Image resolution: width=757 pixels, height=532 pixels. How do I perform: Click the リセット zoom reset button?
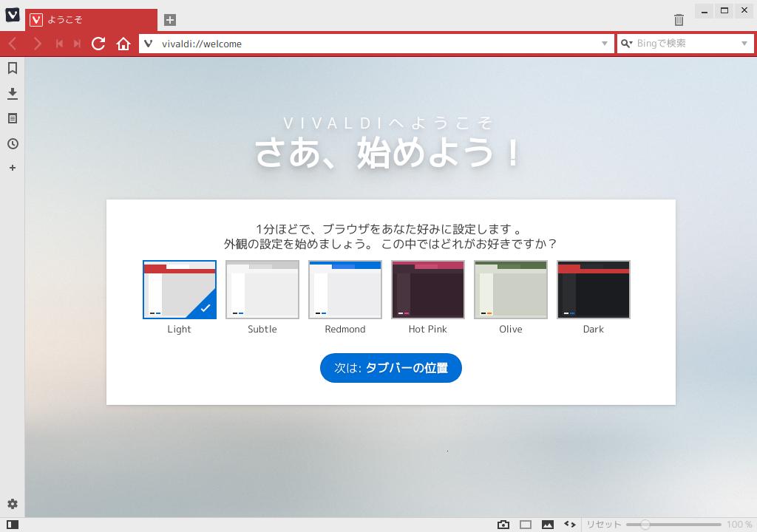[603, 525]
